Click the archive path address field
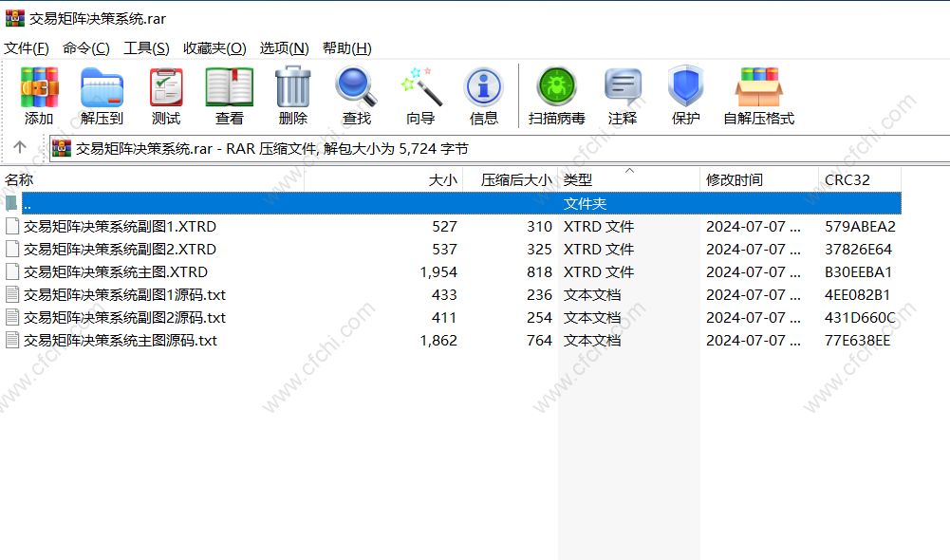The height and width of the screenshot is (560, 950). pyautogui.click(x=499, y=148)
